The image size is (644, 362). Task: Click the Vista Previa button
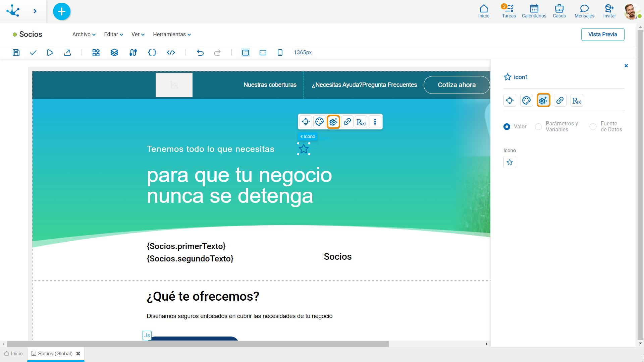pos(603,35)
